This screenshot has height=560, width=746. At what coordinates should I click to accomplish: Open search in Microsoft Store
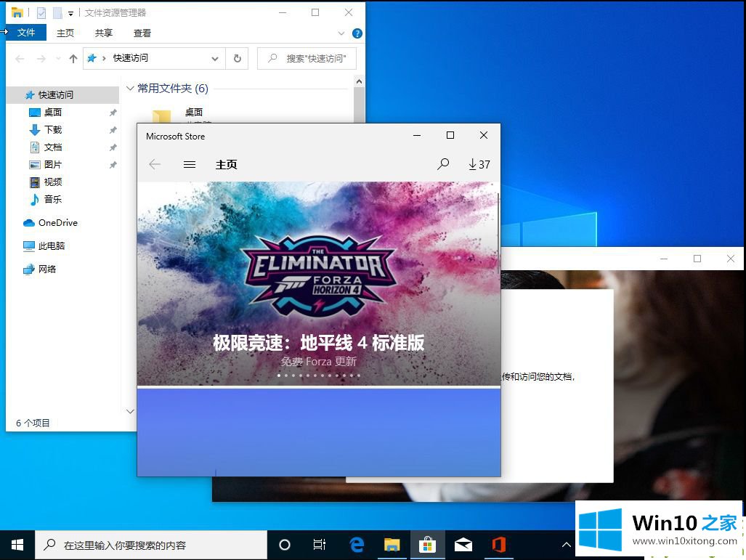(x=443, y=164)
